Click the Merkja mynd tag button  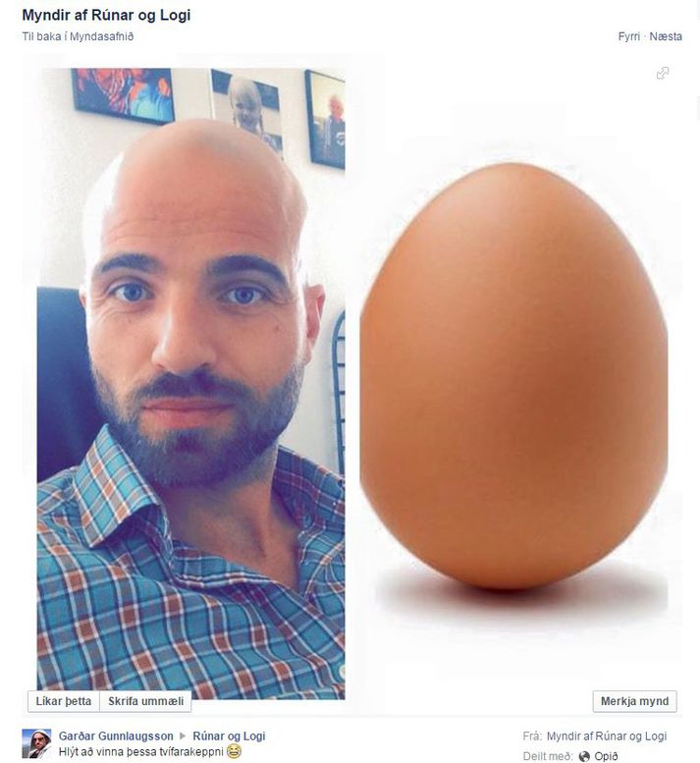[634, 701]
